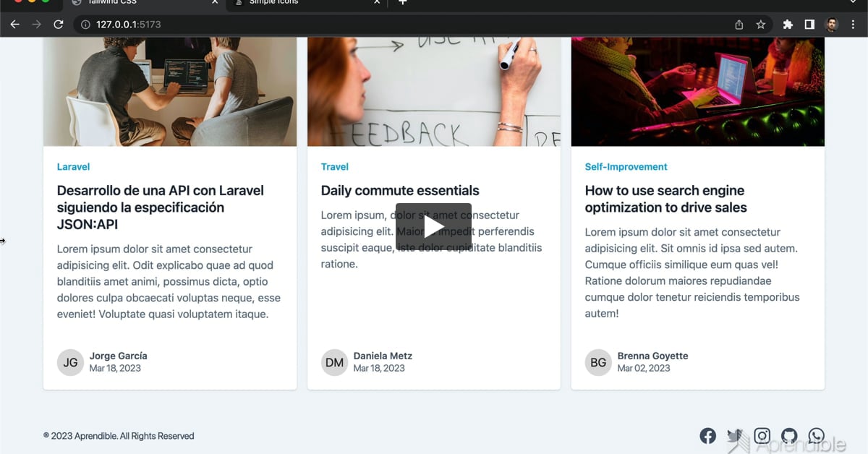Image resolution: width=868 pixels, height=454 pixels.
Task: Open the Self-Improvement category link
Action: click(x=626, y=167)
